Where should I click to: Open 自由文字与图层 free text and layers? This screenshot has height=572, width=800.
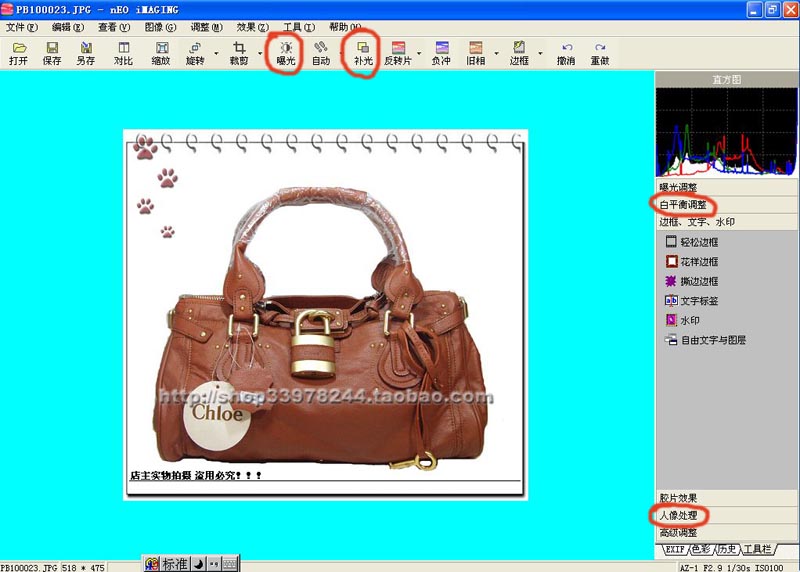(x=706, y=340)
